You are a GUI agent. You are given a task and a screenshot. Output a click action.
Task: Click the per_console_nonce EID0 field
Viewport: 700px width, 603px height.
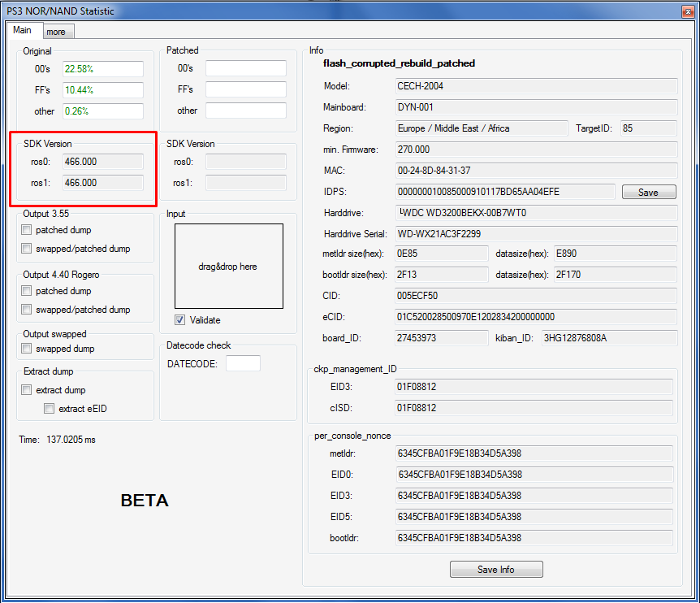point(534,475)
